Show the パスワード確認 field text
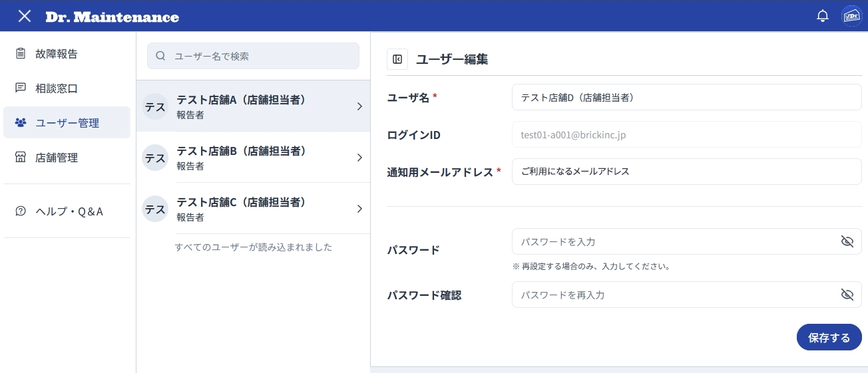This screenshot has width=868, height=373. tap(847, 295)
